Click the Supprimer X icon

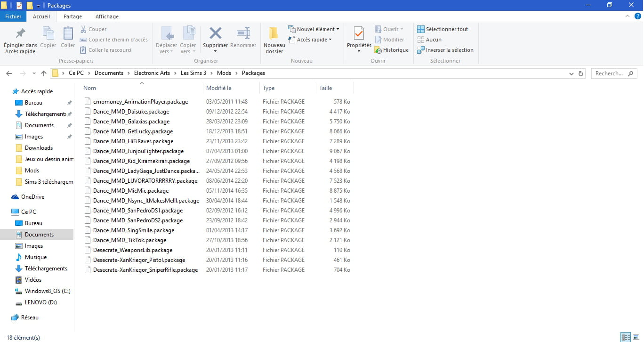pos(216,33)
